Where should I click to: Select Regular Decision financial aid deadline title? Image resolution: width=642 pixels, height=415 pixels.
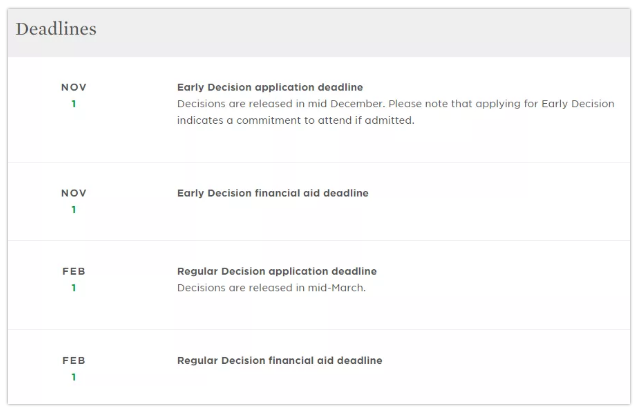[x=280, y=360]
